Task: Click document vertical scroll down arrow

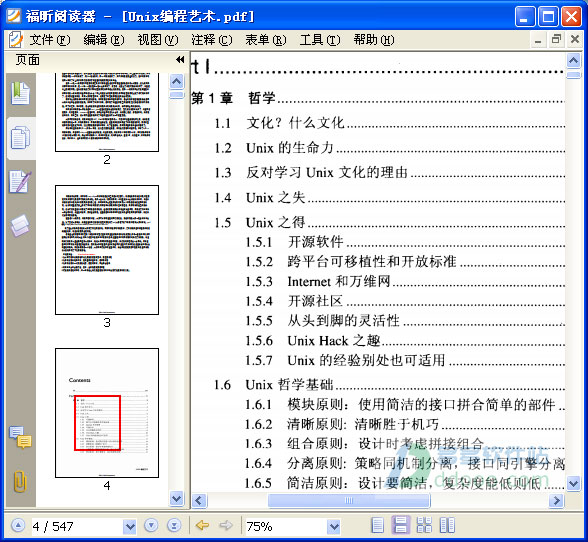Action: [573, 483]
